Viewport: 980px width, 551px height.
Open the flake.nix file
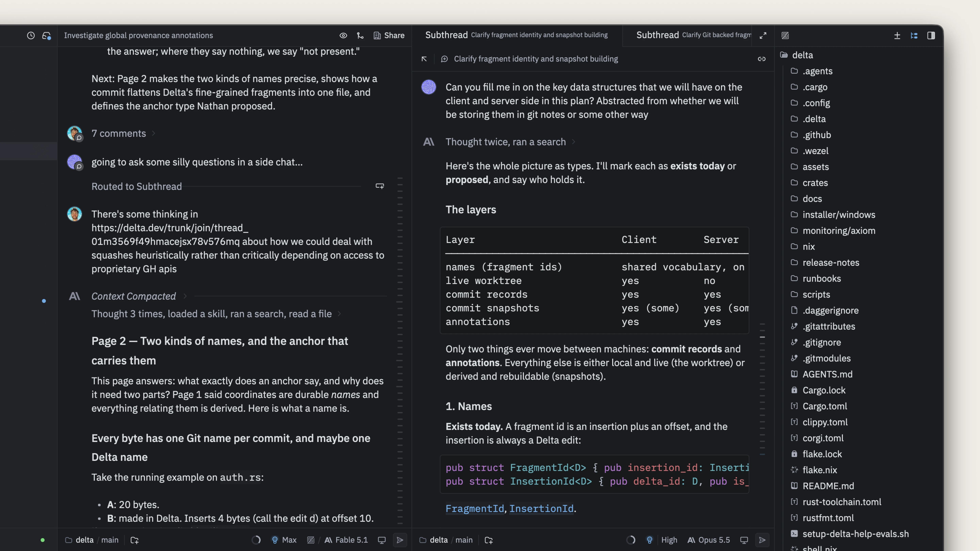point(814,470)
